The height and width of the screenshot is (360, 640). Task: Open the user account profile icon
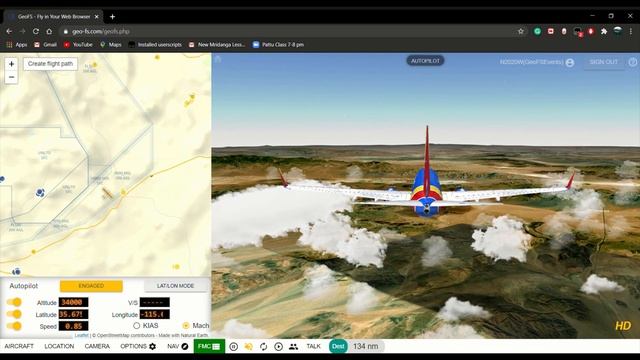click(x=570, y=62)
